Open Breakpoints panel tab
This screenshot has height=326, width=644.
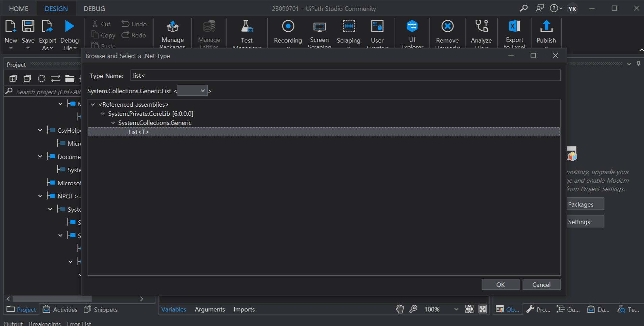coord(45,323)
